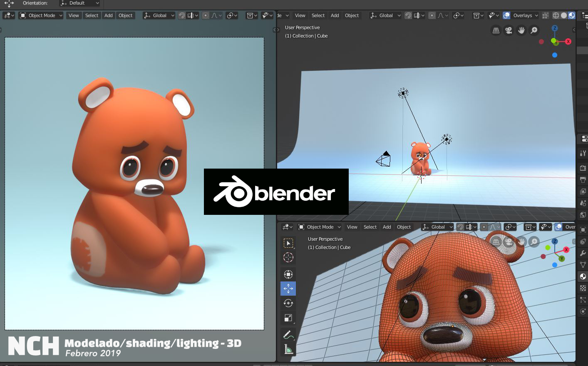The width and height of the screenshot is (588, 366).
Task: Click red X axis on top-right navigation gizmo
Action: (x=568, y=42)
